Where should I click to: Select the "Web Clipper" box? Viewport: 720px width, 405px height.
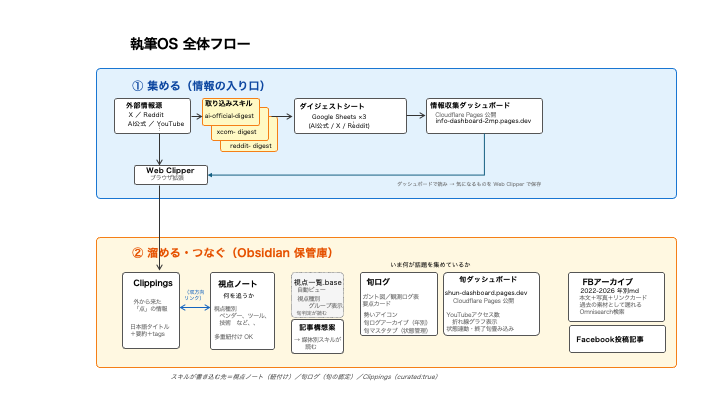(171, 174)
